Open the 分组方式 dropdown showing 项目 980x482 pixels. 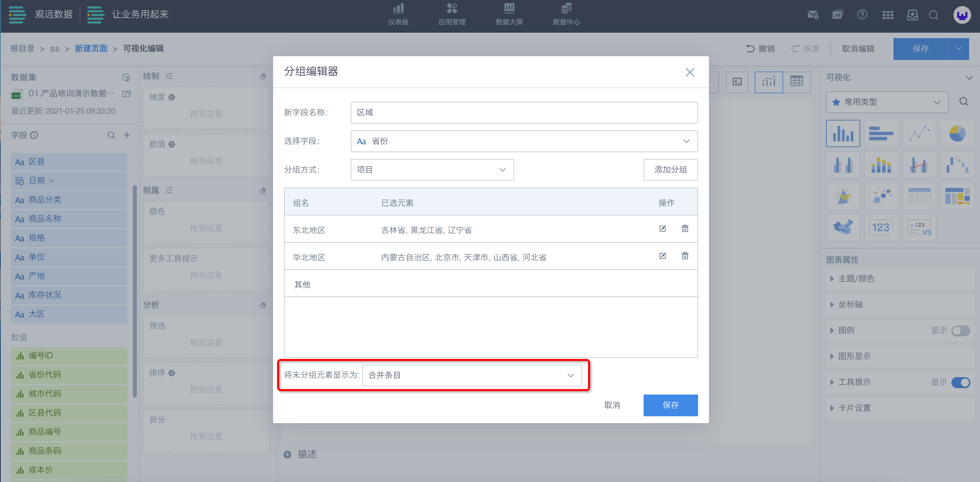pos(432,170)
